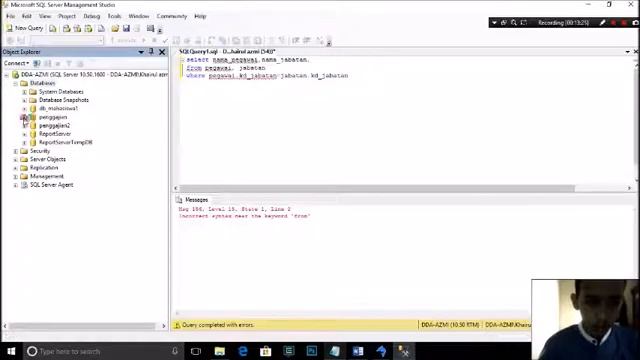Expand the Server Objects folder
Screen dimensions: 640x360
point(16,160)
